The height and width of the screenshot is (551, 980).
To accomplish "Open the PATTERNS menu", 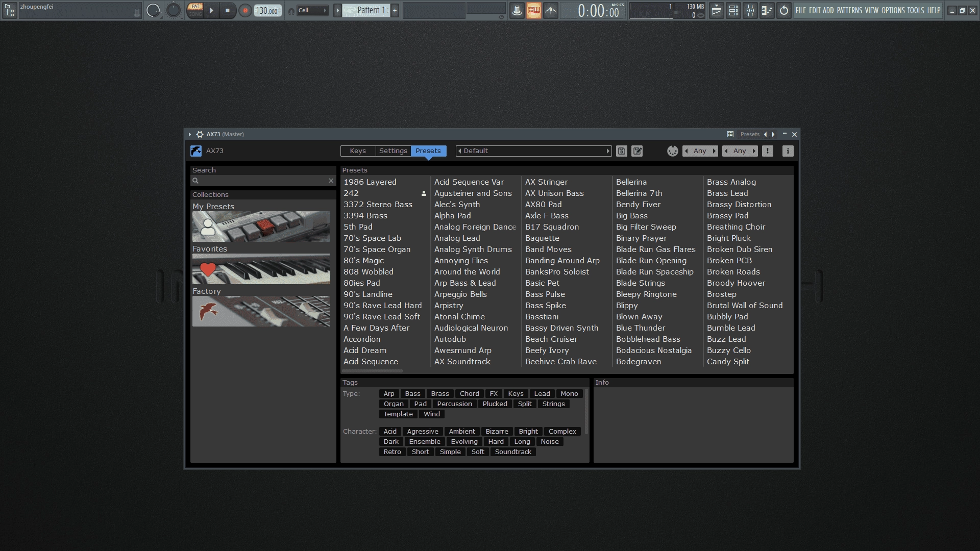I will (x=849, y=10).
